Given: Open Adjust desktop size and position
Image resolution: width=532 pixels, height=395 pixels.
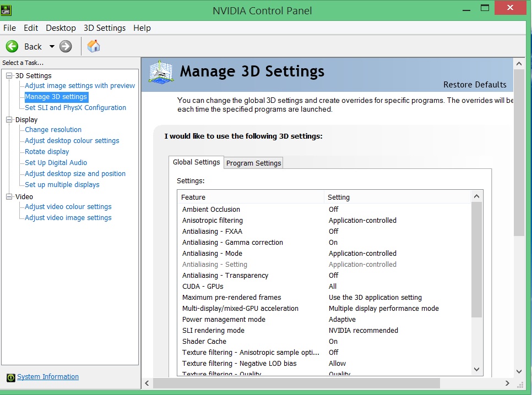Looking at the screenshot, I should tap(75, 174).
